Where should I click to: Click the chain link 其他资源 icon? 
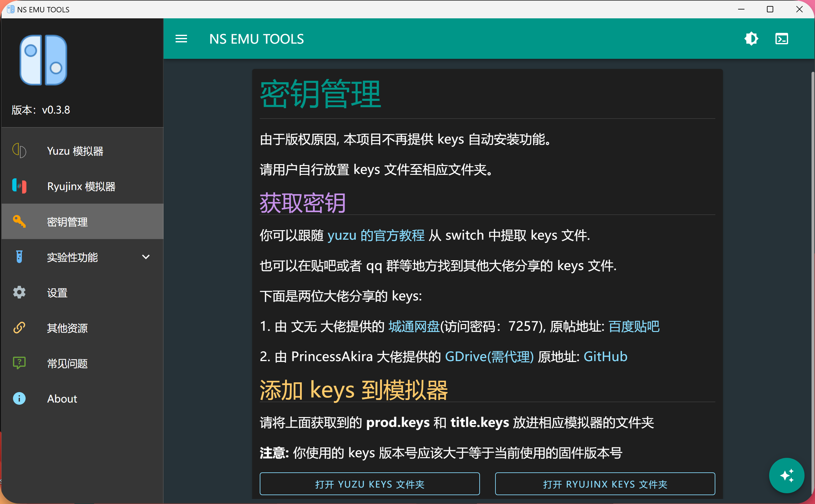[x=19, y=328]
